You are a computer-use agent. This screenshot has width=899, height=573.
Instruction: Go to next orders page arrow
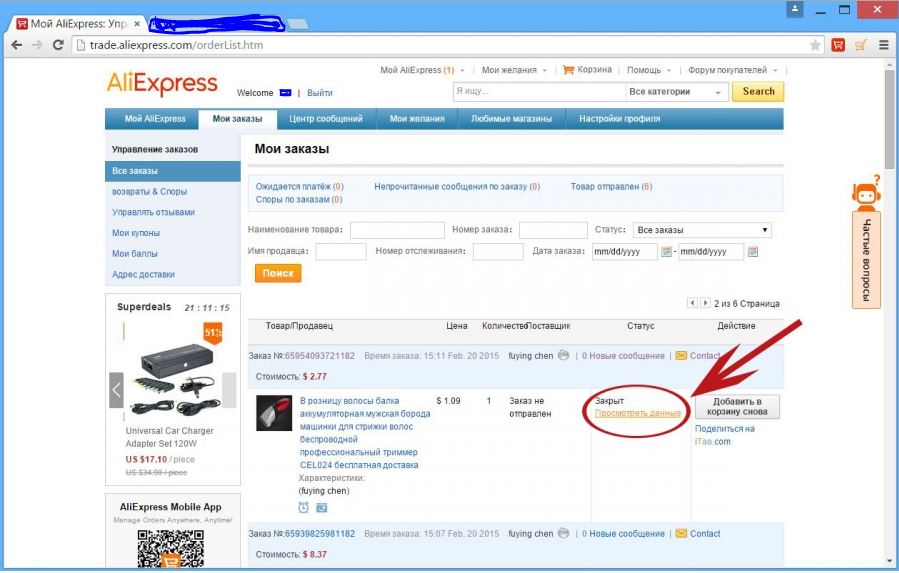[x=705, y=303]
